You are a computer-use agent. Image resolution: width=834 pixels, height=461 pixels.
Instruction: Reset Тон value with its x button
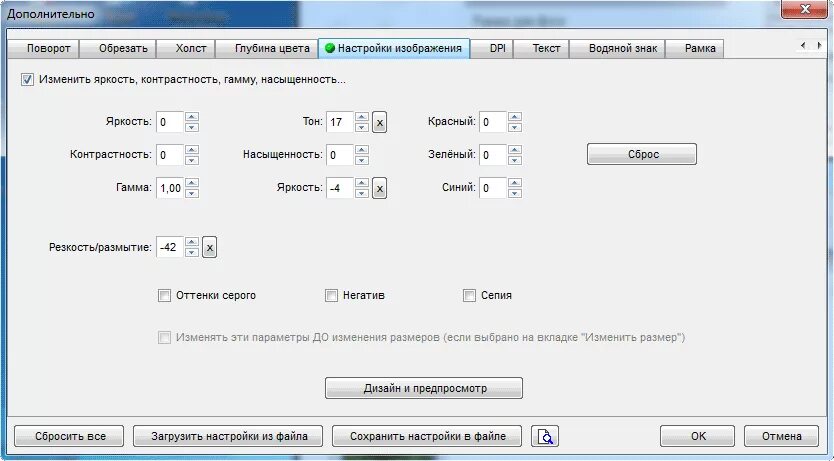[379, 122]
